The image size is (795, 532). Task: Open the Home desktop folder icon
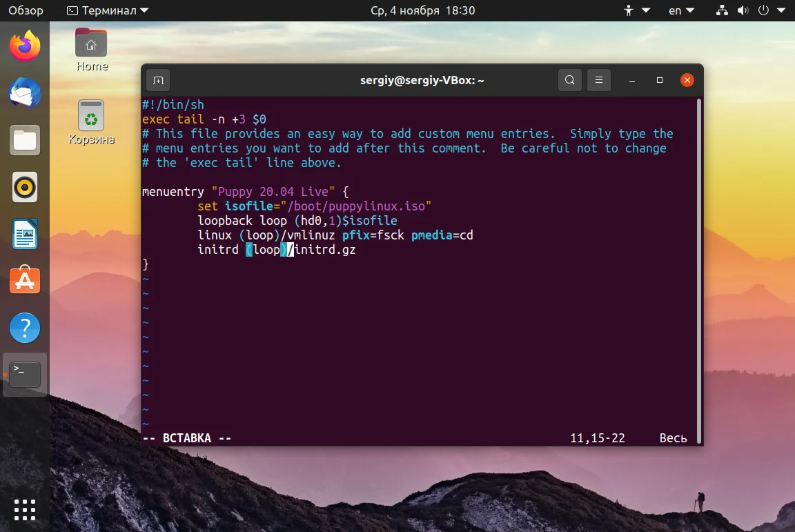tap(91, 50)
